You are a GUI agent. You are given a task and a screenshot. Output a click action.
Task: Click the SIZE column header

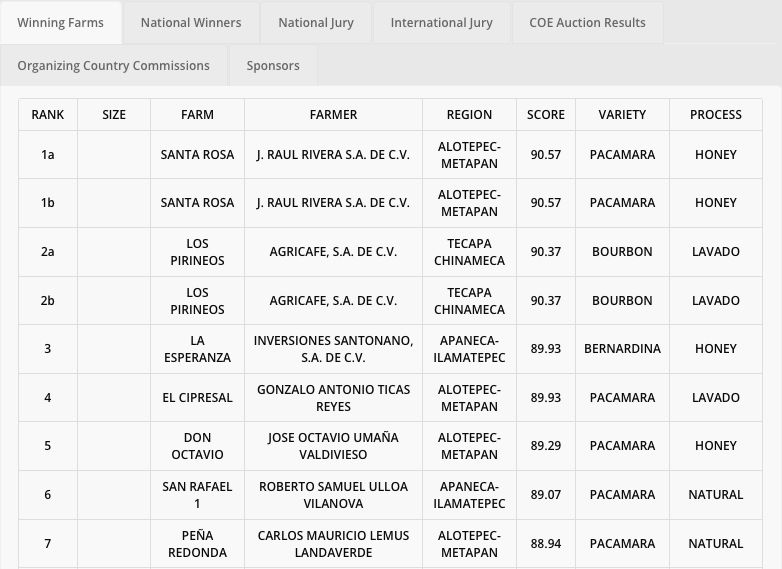(114, 115)
